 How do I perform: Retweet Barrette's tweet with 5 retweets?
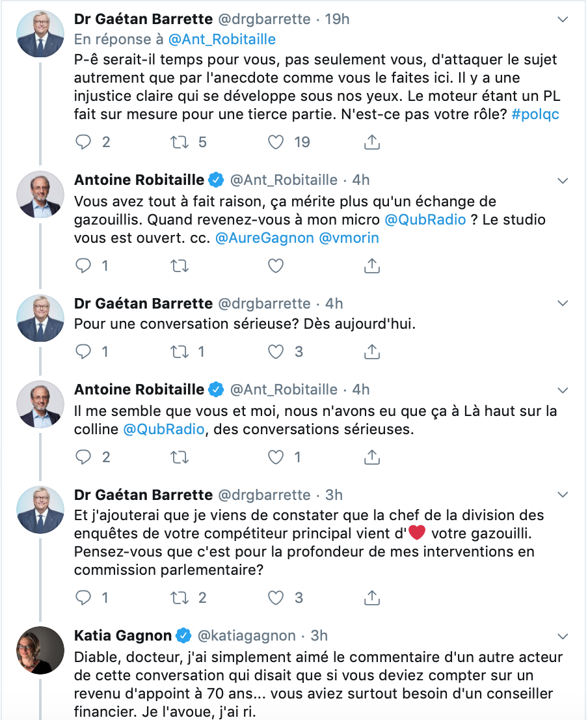[180, 143]
